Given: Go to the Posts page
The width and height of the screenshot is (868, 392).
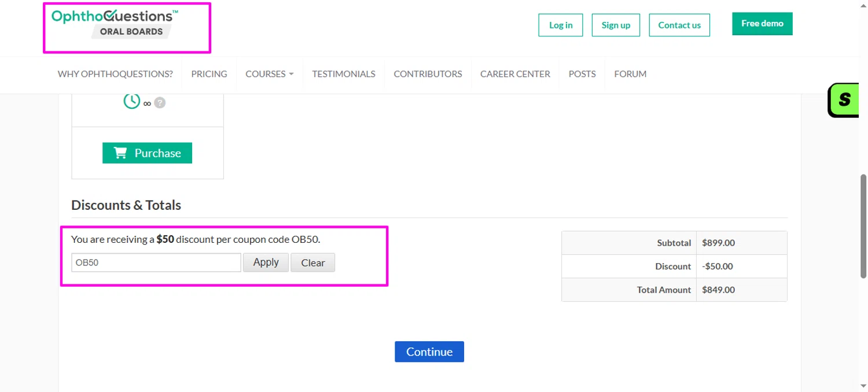Looking at the screenshot, I should pyautogui.click(x=582, y=74).
